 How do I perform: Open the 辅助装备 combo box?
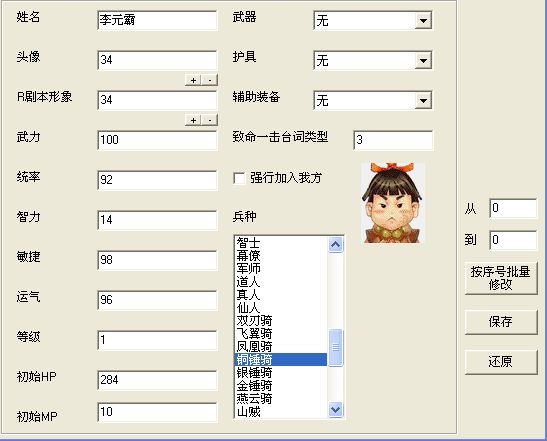click(x=423, y=100)
